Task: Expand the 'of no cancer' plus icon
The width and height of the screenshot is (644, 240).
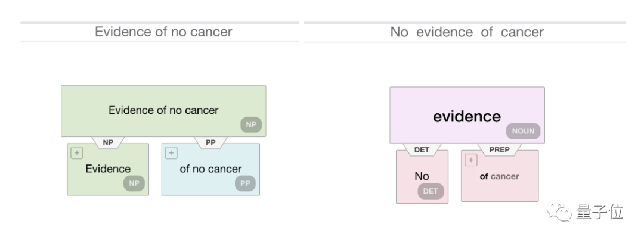Action: pos(171,154)
